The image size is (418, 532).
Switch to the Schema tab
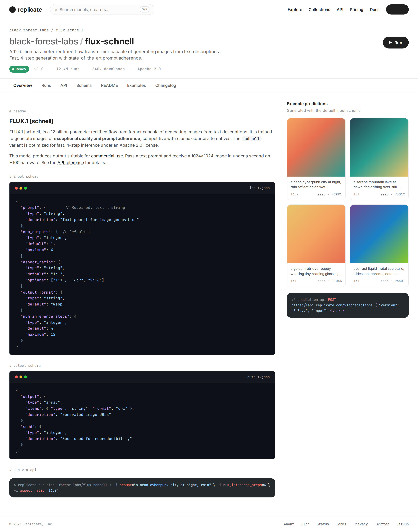[x=84, y=85]
